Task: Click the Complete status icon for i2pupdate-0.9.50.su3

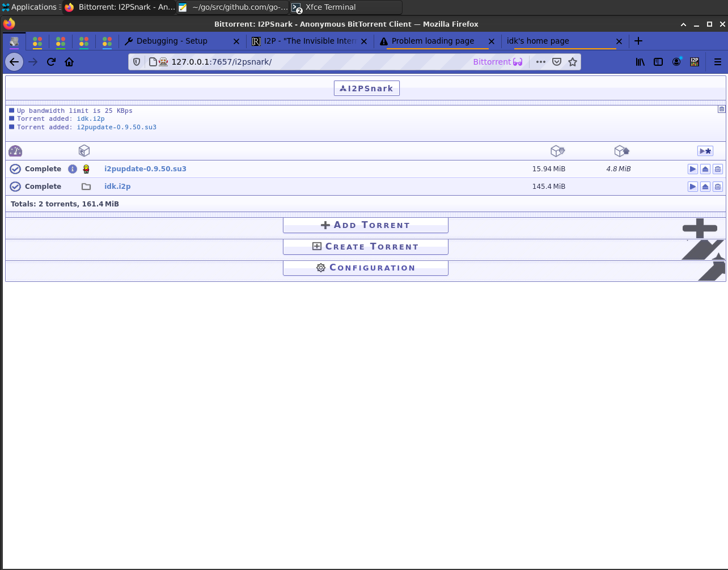Action: point(15,169)
